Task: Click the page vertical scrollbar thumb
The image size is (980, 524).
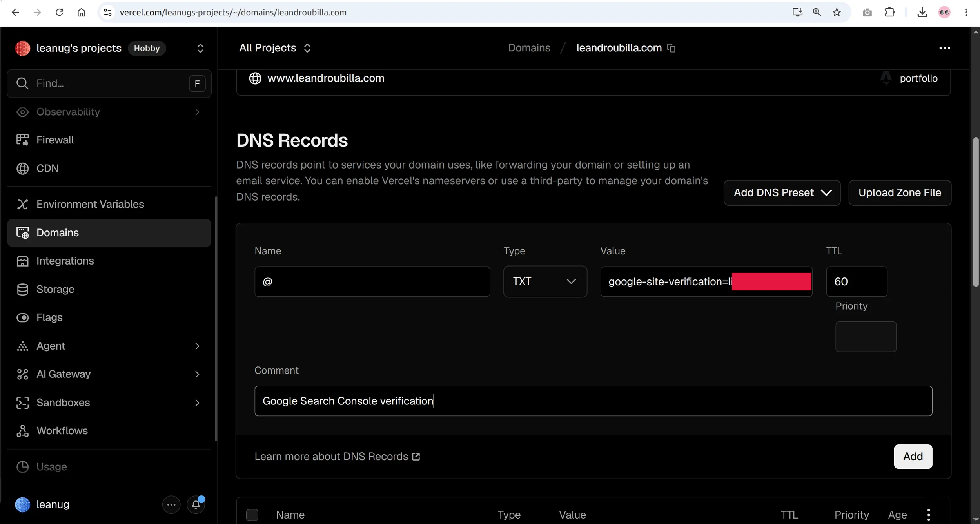Action: [x=975, y=212]
